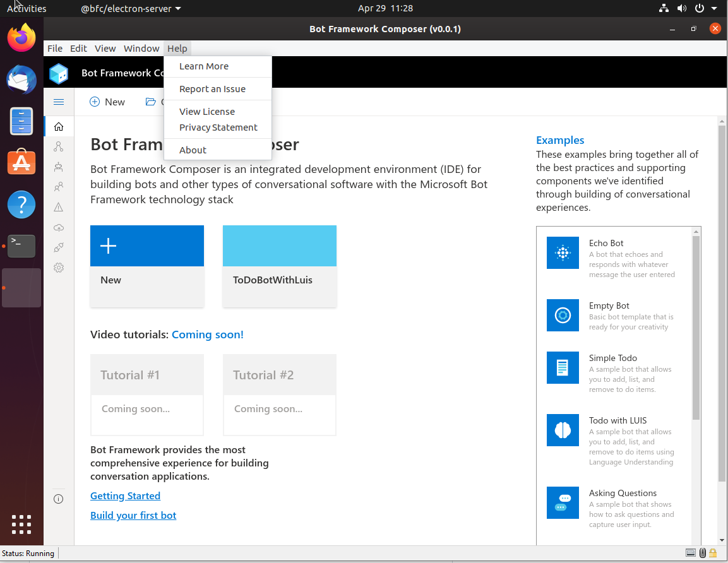Image resolution: width=728 pixels, height=563 pixels.
Task: Open the File menu
Action: 55,48
